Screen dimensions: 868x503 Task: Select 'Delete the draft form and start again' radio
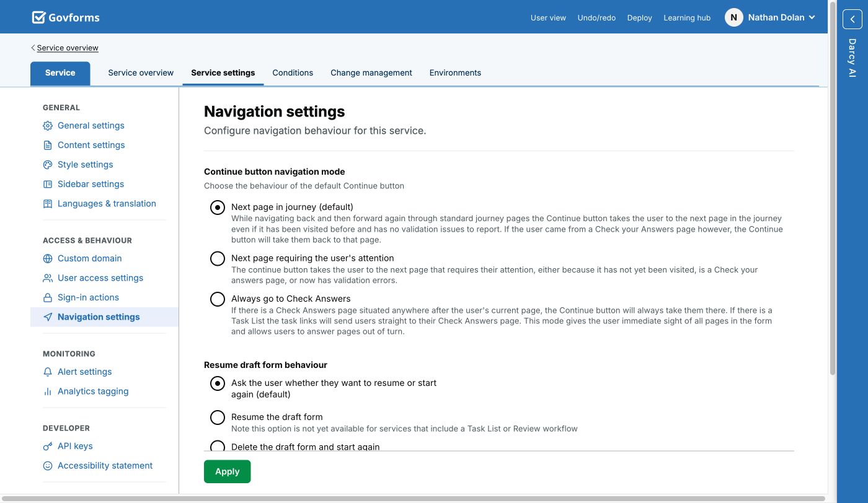[x=218, y=446]
